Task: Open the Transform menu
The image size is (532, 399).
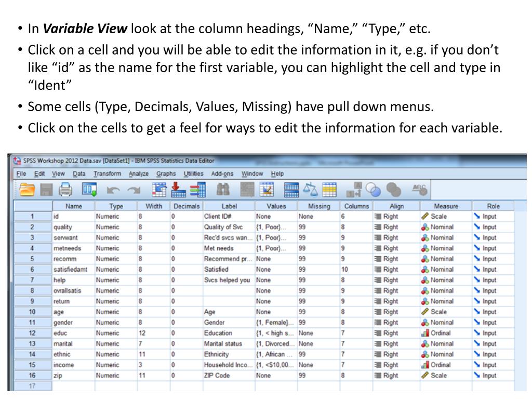Action: (x=107, y=174)
